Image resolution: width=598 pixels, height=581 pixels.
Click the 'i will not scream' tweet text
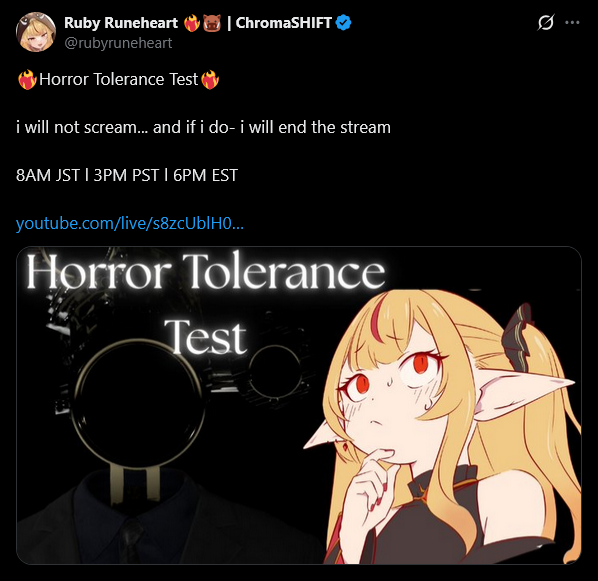(x=203, y=127)
